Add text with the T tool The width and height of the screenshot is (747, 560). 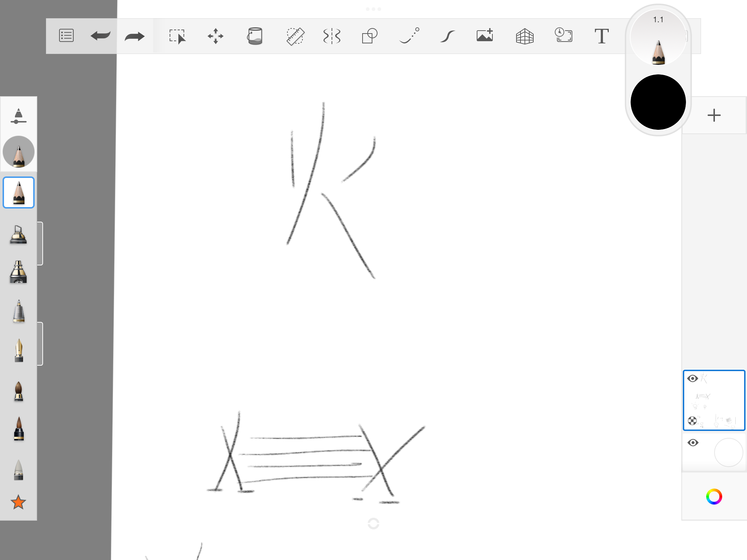coord(602,36)
